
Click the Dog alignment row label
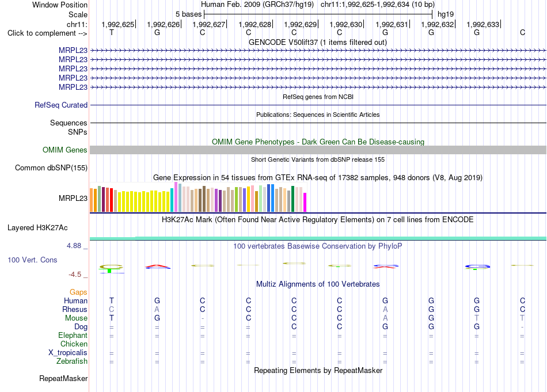point(81,327)
